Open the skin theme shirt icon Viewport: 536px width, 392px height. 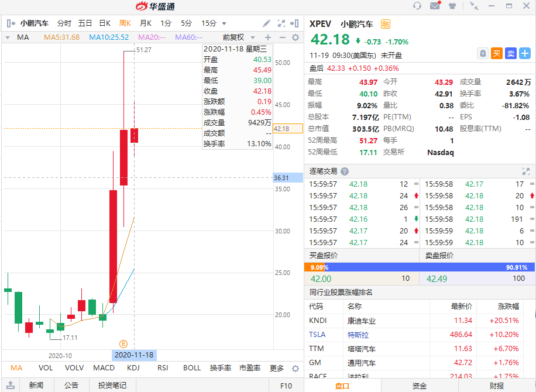click(452, 6)
